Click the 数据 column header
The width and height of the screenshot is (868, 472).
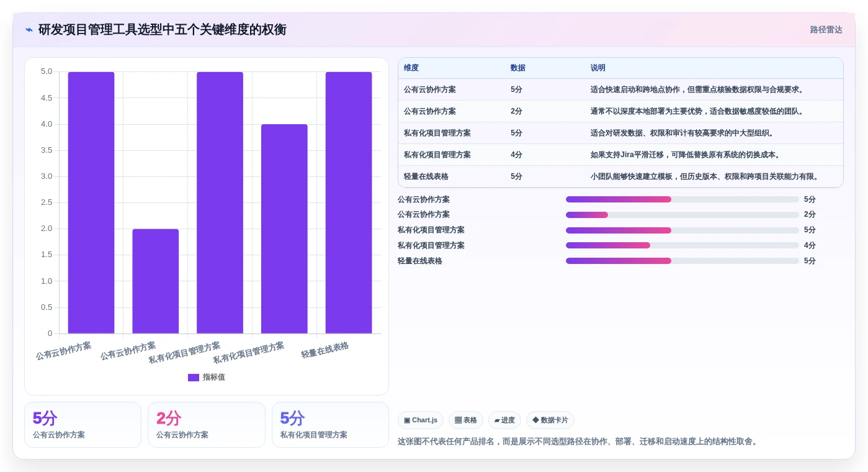point(518,68)
